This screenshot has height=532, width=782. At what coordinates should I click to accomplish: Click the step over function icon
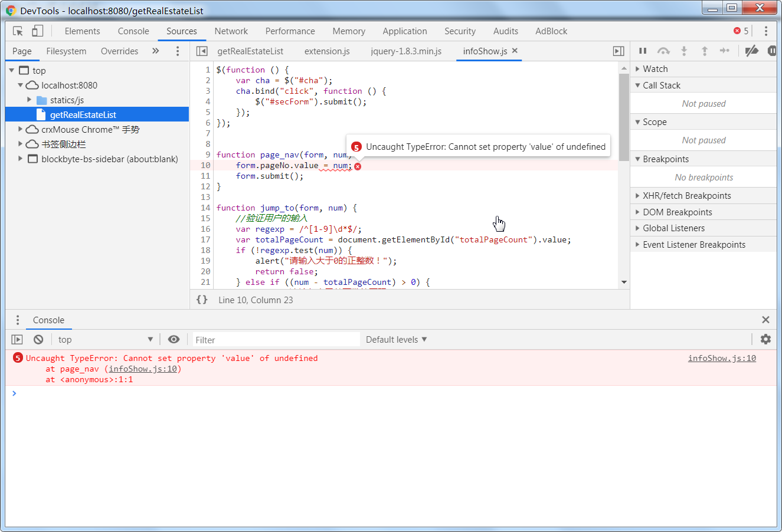pyautogui.click(x=663, y=51)
